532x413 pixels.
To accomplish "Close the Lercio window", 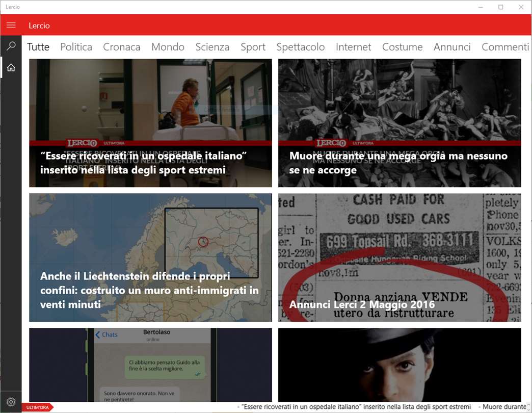I will (x=521, y=7).
